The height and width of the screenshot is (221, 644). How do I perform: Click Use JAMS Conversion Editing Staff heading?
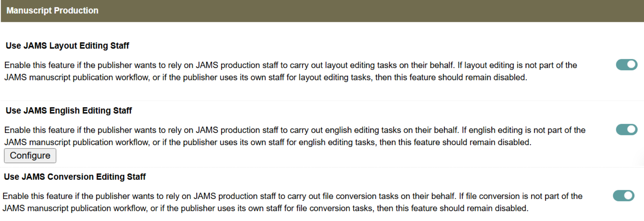click(x=75, y=177)
